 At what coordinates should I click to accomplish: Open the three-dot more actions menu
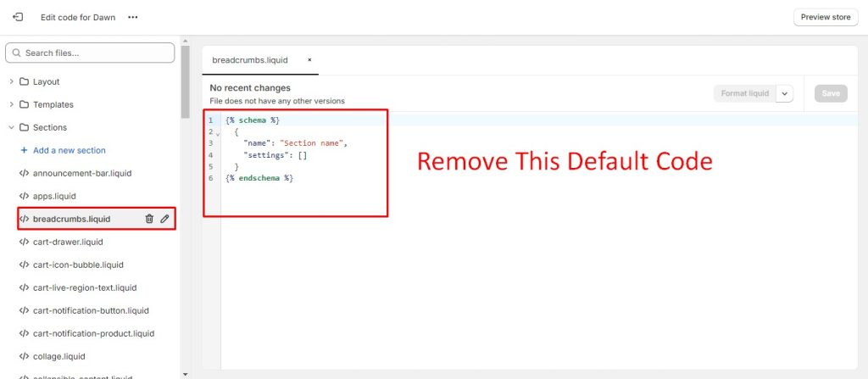(x=132, y=17)
